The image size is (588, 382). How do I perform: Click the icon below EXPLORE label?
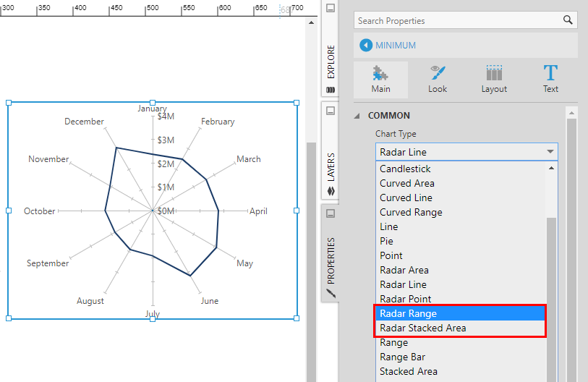(x=331, y=90)
